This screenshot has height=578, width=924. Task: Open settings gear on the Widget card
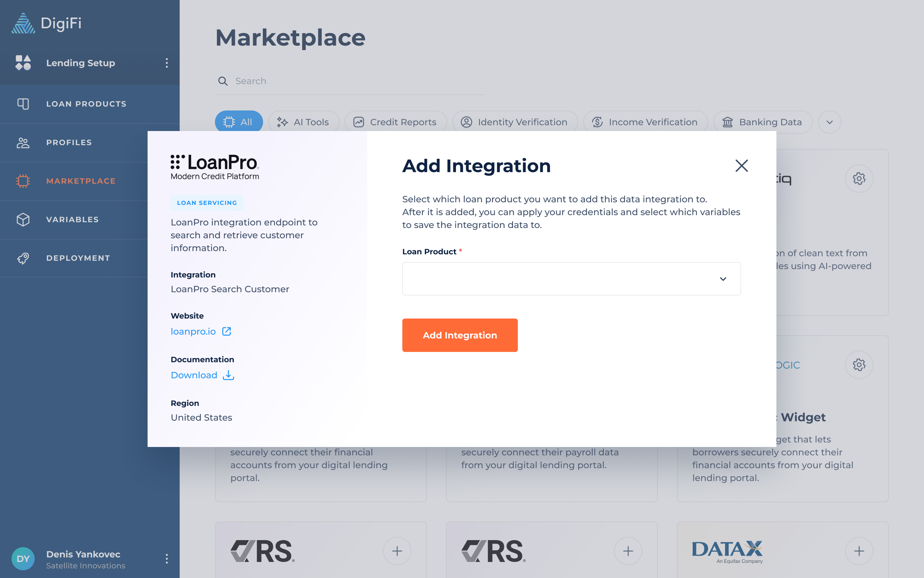(x=859, y=365)
